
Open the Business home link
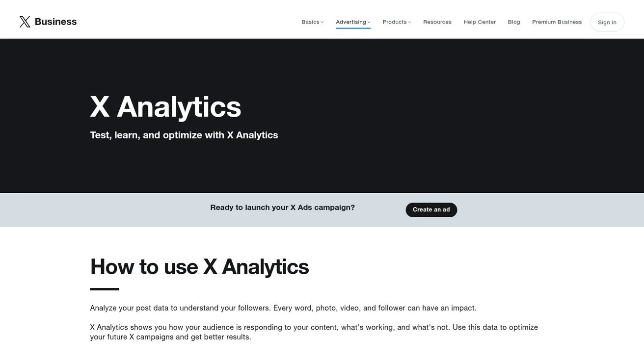(x=55, y=22)
